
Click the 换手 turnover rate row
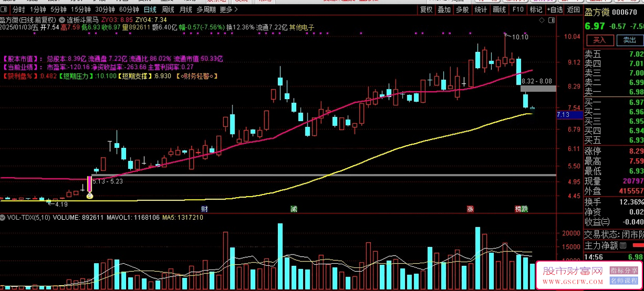[x=614, y=202]
